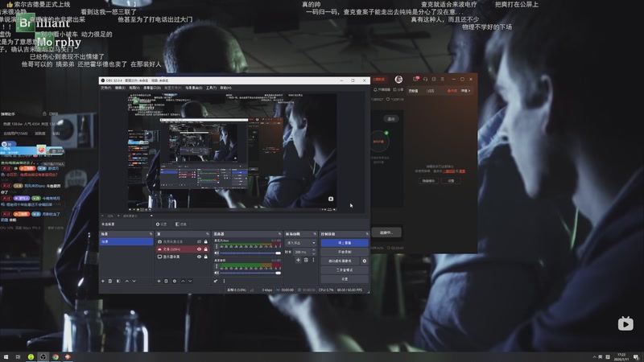
Task: Toggle lock on 文本 (GDI+) source
Action: [x=206, y=249]
